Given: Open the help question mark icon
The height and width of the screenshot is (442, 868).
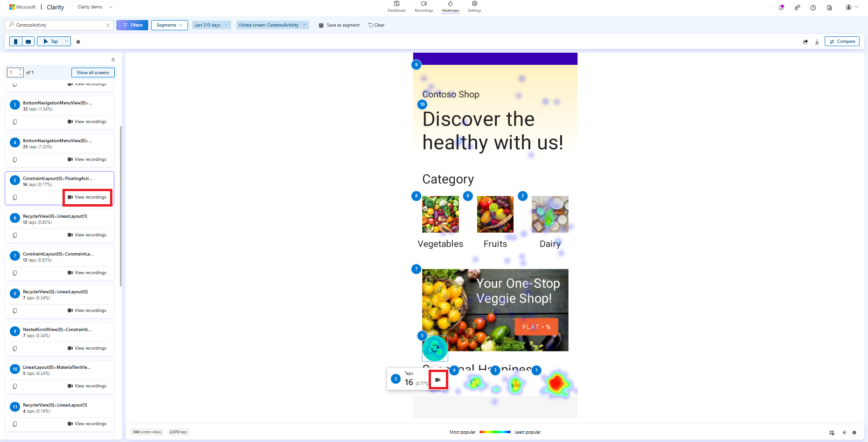Looking at the screenshot, I should pos(813,7).
